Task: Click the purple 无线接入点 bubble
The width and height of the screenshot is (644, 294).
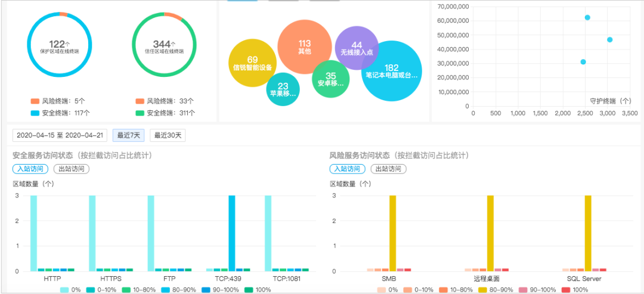Action: (357, 48)
